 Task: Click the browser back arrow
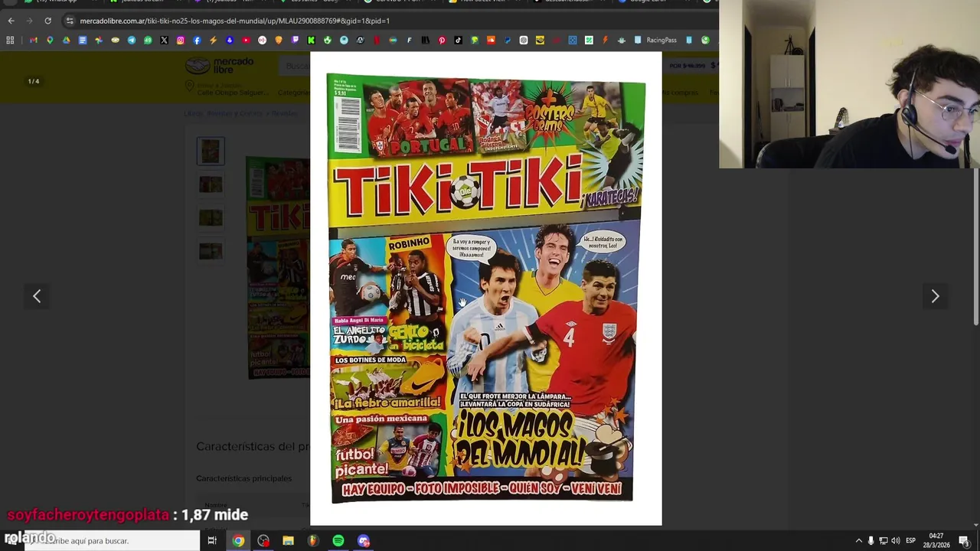(x=11, y=21)
